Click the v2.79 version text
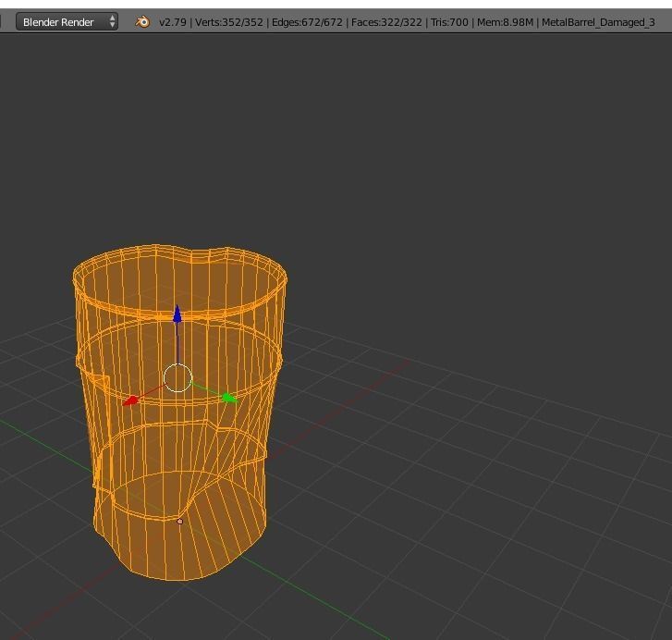The height and width of the screenshot is (640, 672). 173,22
